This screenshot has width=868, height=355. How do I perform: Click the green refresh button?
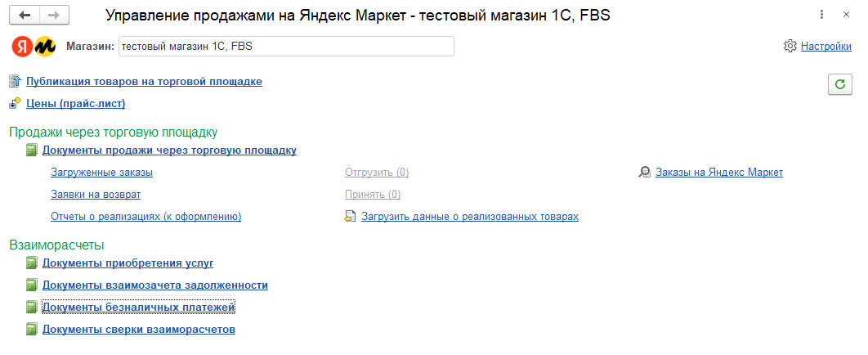click(839, 83)
